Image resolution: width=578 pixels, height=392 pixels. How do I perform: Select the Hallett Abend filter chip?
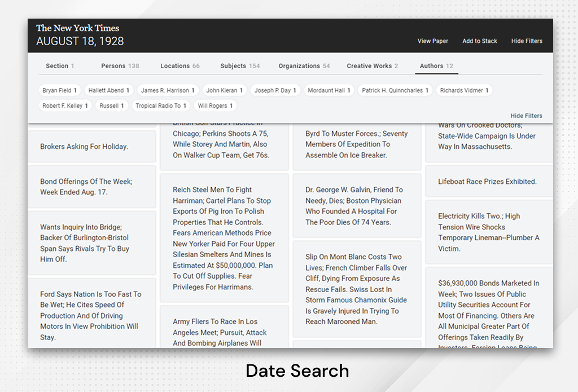click(108, 90)
